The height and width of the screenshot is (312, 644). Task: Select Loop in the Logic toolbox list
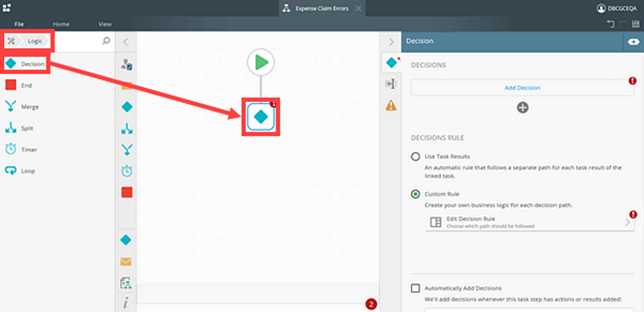coord(20,170)
